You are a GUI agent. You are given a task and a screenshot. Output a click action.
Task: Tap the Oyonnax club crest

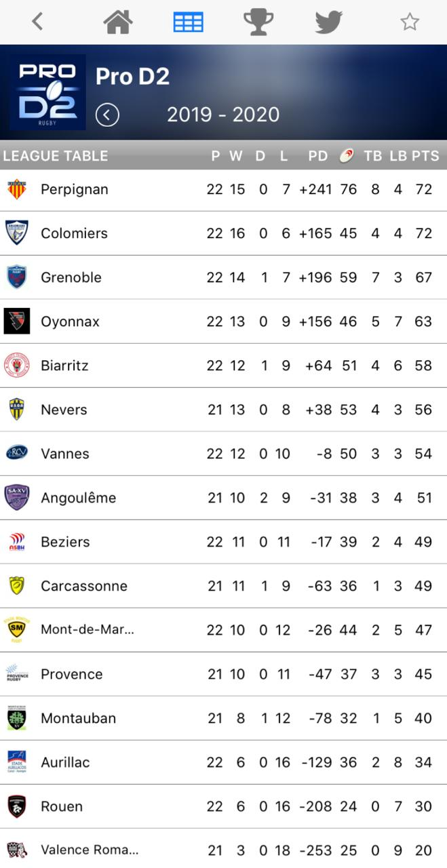(x=16, y=321)
